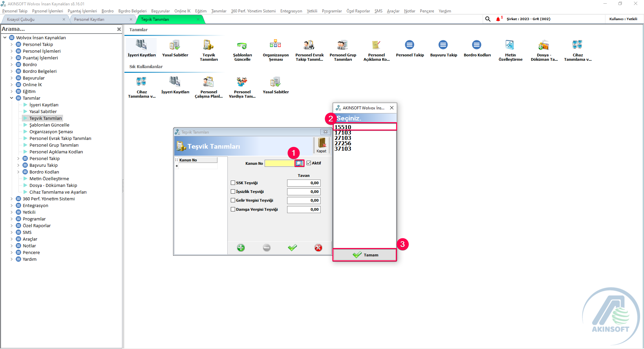Select Yasal Sabitler in the tree
This screenshot has height=349, width=644.
pyautogui.click(x=43, y=111)
